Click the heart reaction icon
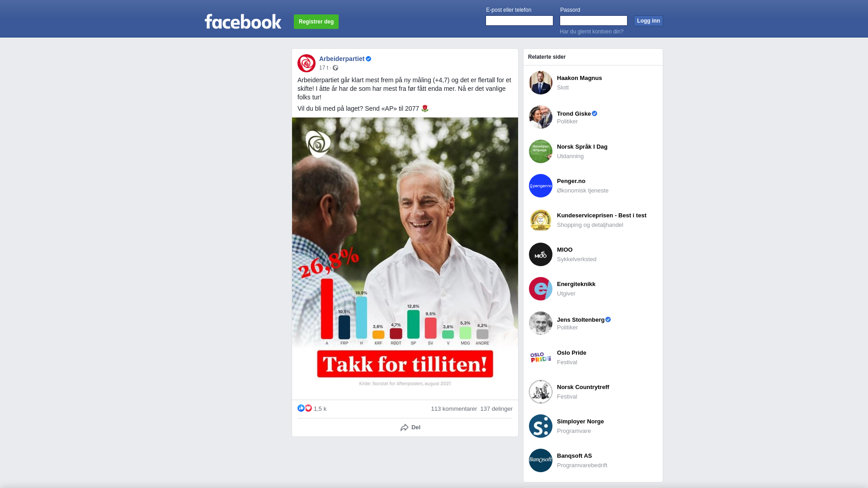868x488 pixels. click(308, 408)
